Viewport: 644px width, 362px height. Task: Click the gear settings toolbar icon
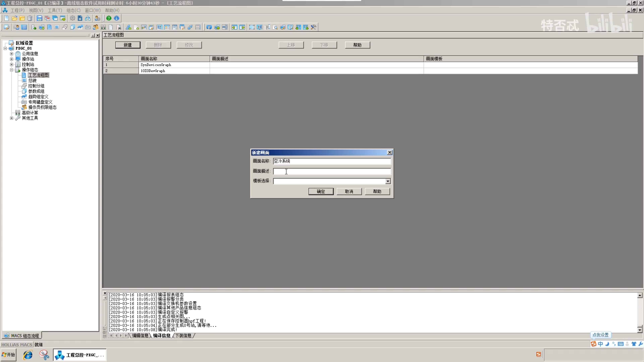point(72,18)
